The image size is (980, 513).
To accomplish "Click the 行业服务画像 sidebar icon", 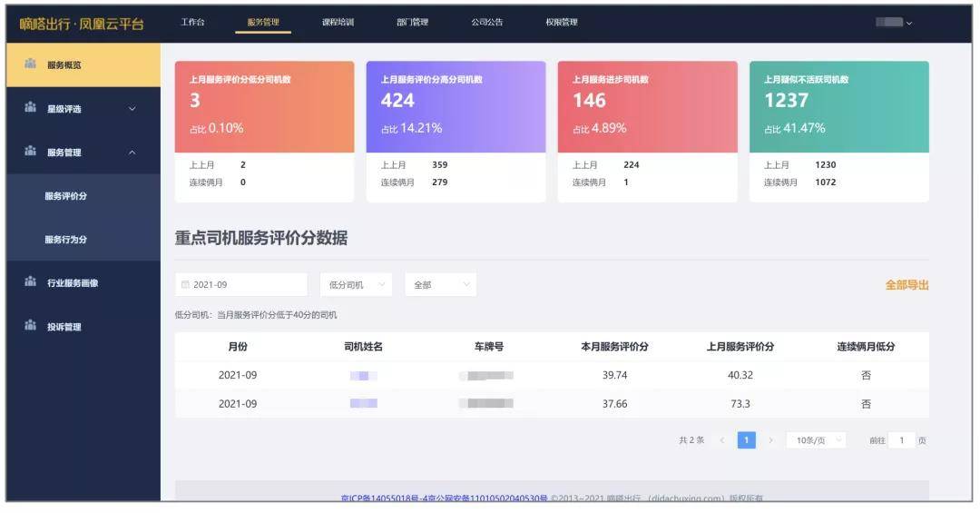I will pos(30,282).
